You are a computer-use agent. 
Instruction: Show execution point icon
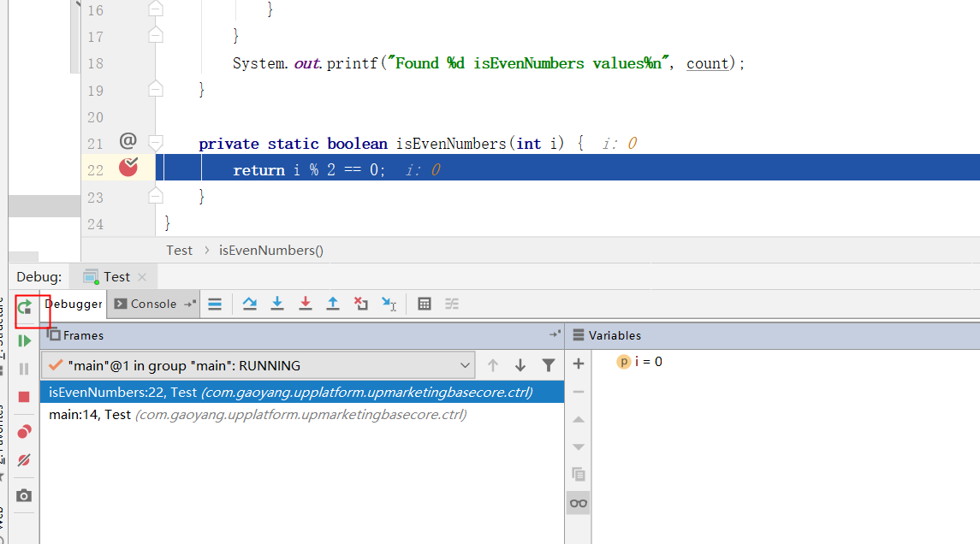215,305
